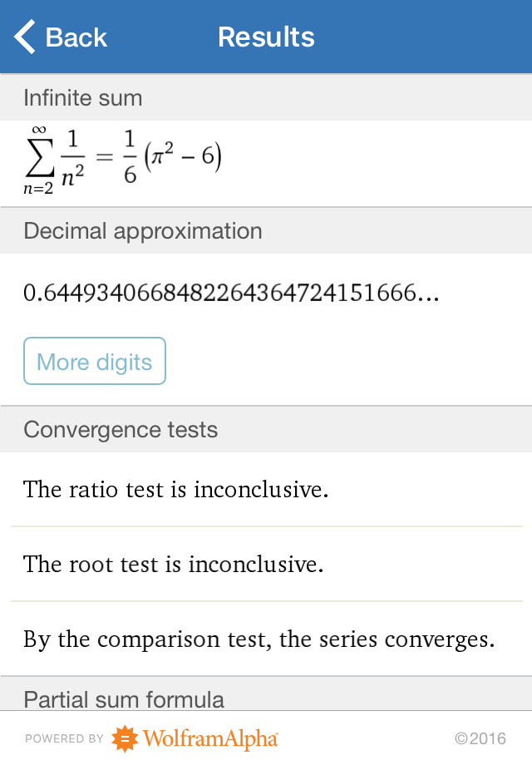Tap the Back chevron arrow icon

pos(25,37)
